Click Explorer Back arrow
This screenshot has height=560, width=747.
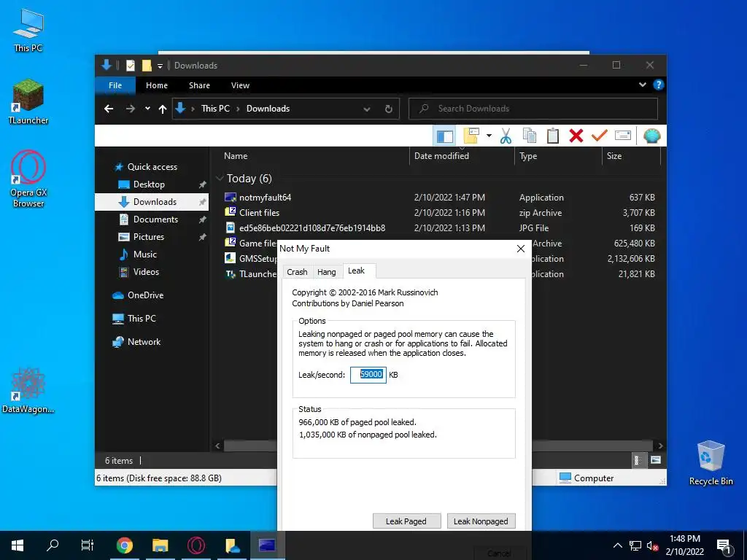click(109, 109)
